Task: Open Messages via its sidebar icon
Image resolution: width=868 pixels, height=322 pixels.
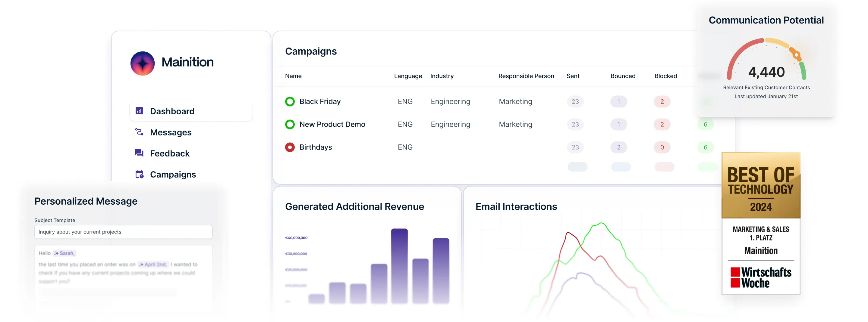Action: (139, 132)
